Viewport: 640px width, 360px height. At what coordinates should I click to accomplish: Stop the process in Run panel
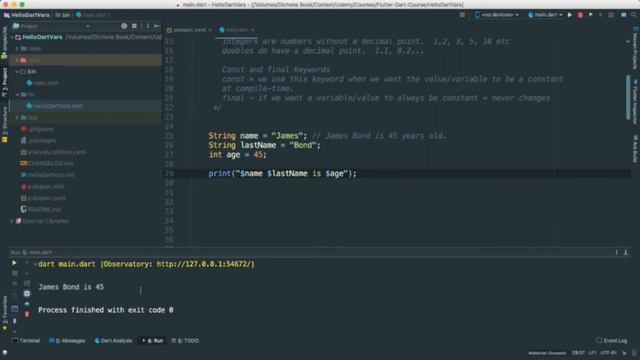[15, 273]
